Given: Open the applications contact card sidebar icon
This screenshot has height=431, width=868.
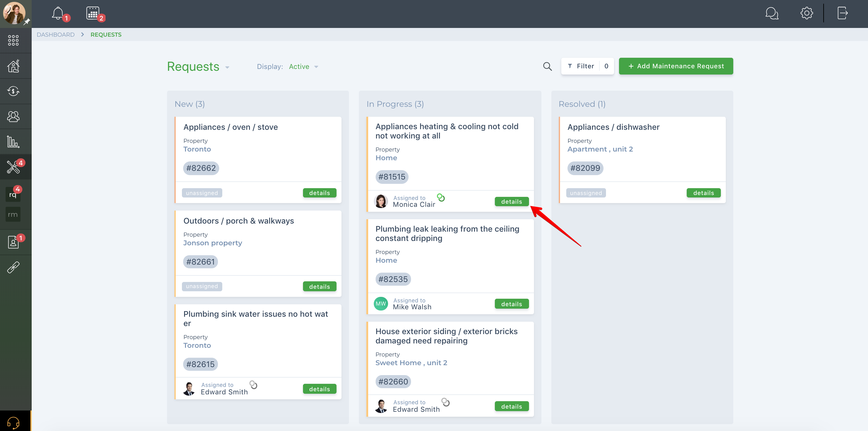Looking at the screenshot, I should click(x=13, y=242).
